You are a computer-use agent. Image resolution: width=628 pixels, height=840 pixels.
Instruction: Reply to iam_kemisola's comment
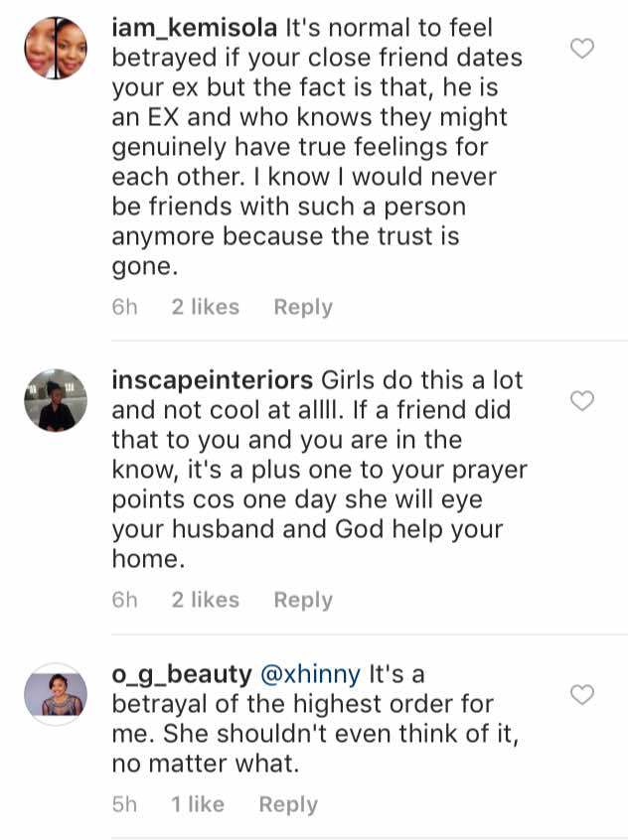(302, 308)
